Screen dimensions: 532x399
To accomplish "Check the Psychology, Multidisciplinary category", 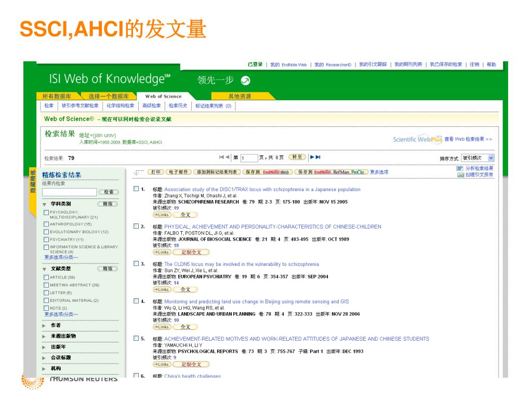I will pyautogui.click(x=46, y=212).
